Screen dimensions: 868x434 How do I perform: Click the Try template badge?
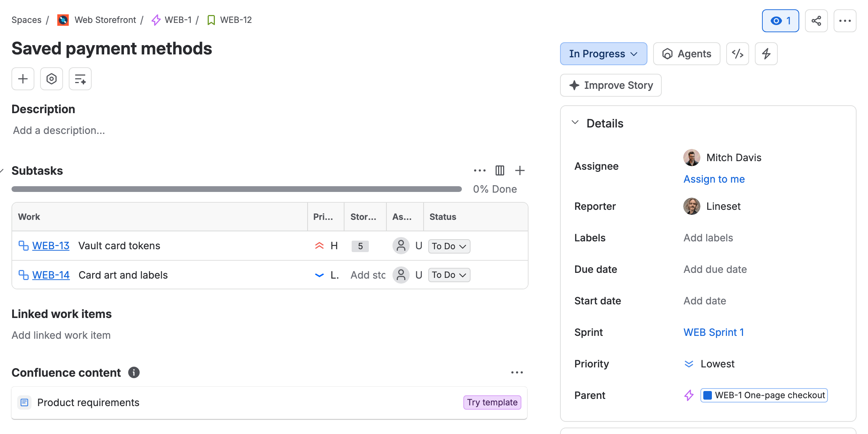(492, 402)
